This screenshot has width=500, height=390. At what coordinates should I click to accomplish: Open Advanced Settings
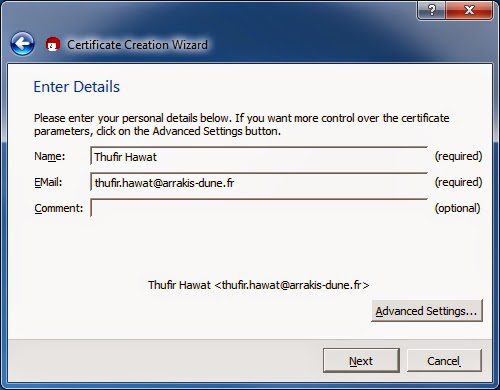click(x=427, y=311)
